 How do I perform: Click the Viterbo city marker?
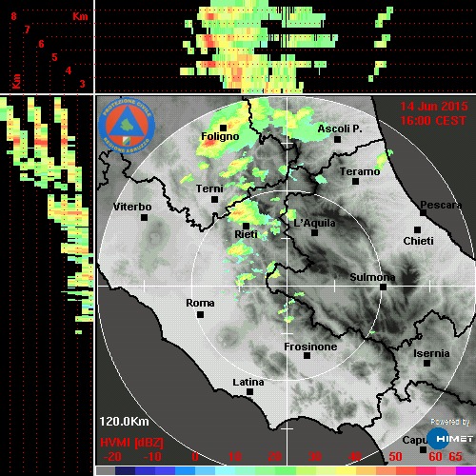(x=144, y=218)
